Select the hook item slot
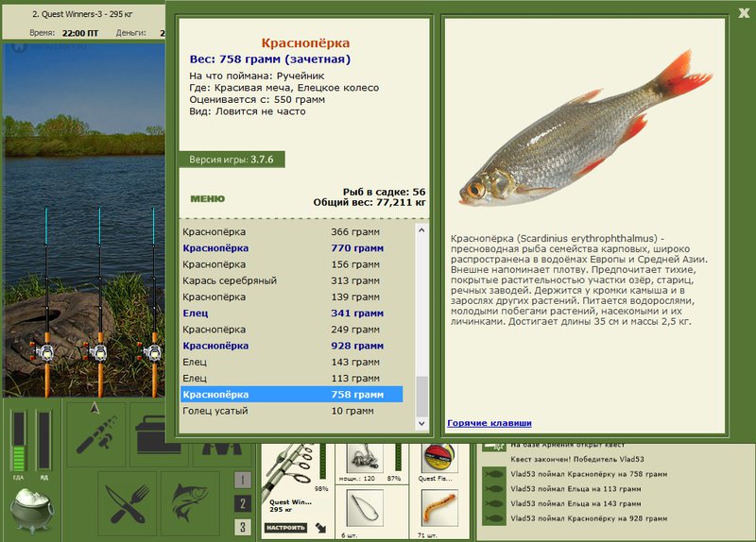 pos(365,507)
